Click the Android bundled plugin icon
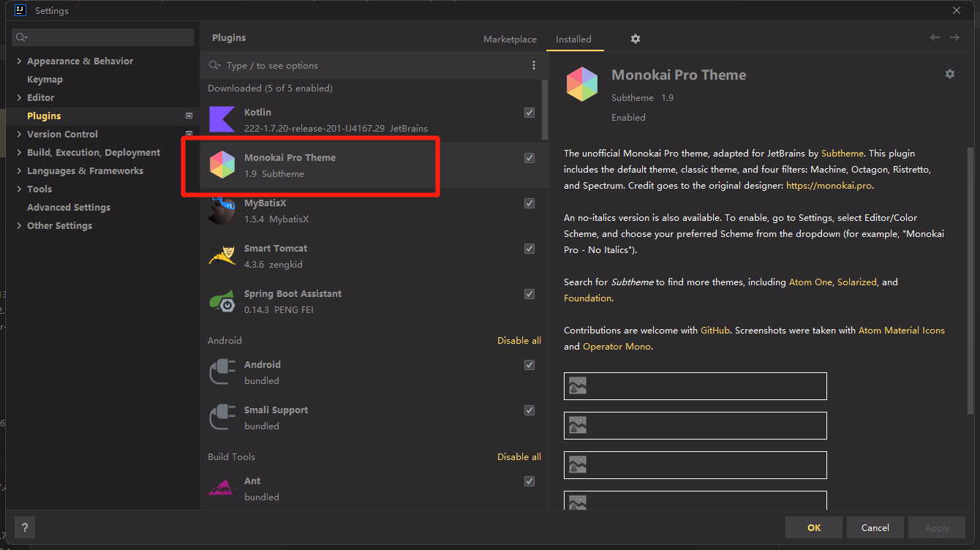The height and width of the screenshot is (550, 980). coord(222,372)
